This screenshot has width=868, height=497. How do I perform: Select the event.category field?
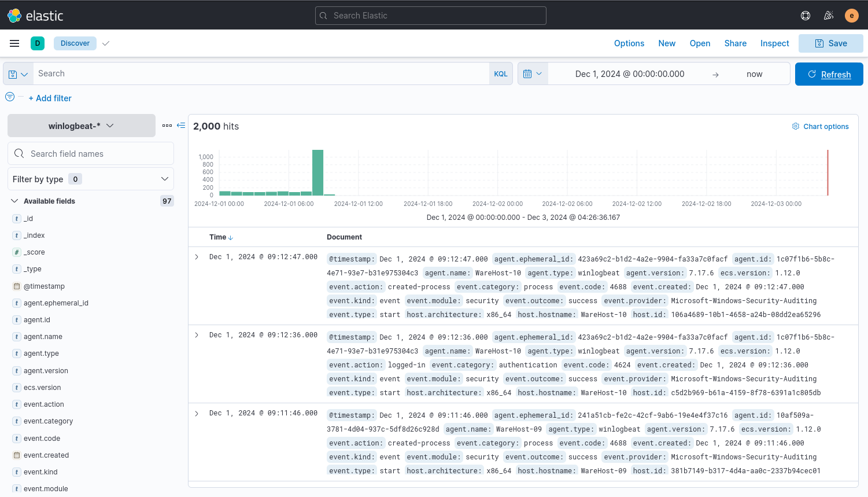49,421
